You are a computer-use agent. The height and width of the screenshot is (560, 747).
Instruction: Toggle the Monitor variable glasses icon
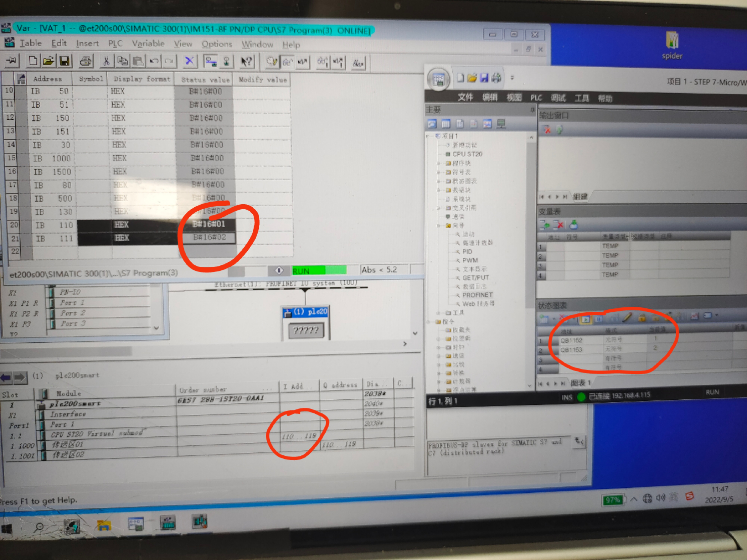click(287, 62)
